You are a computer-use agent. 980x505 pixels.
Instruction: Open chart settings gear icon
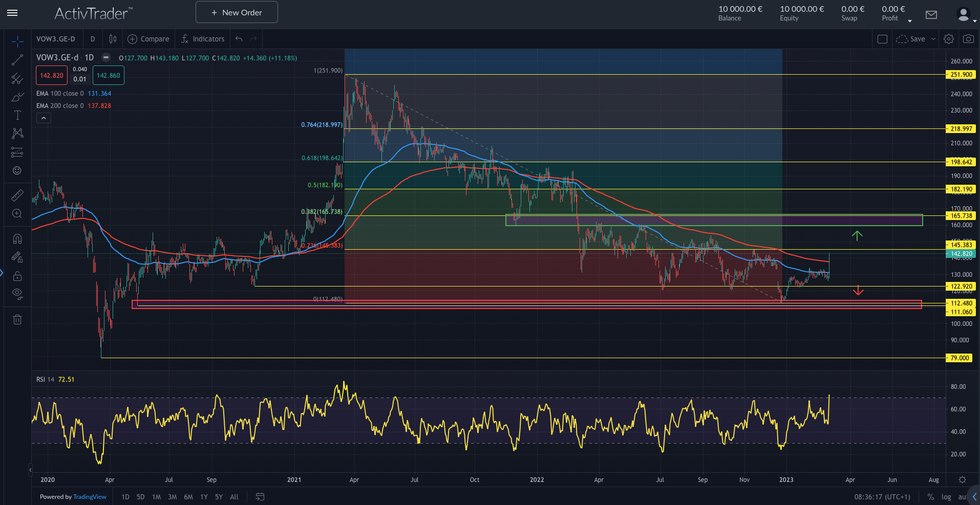click(x=949, y=39)
